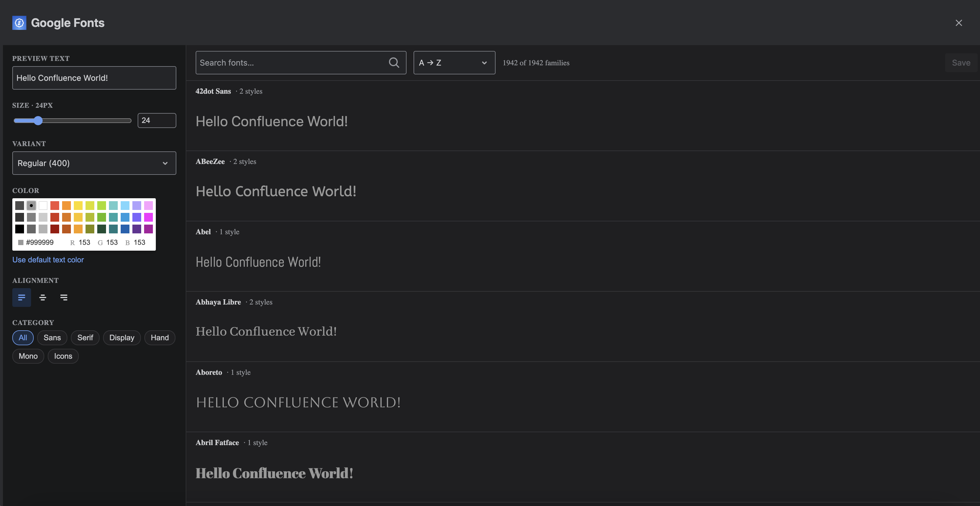The height and width of the screenshot is (506, 980).
Task: Click the #999999 hex color value
Action: click(x=40, y=242)
